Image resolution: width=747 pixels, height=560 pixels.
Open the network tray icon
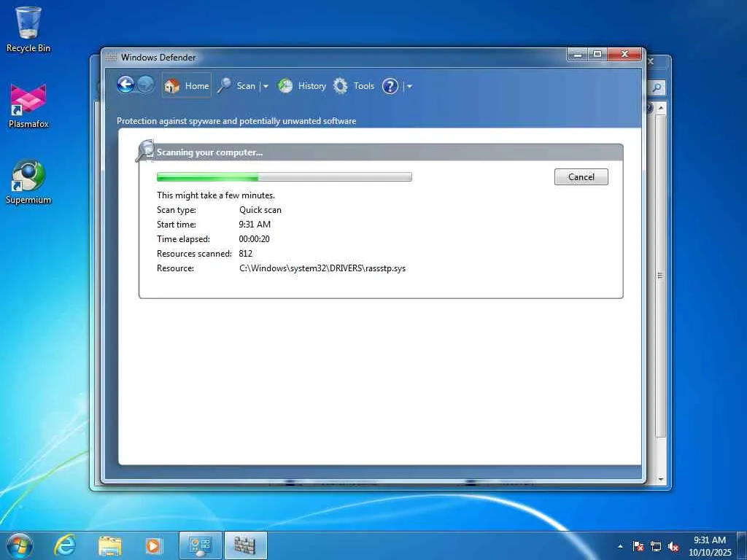(656, 546)
